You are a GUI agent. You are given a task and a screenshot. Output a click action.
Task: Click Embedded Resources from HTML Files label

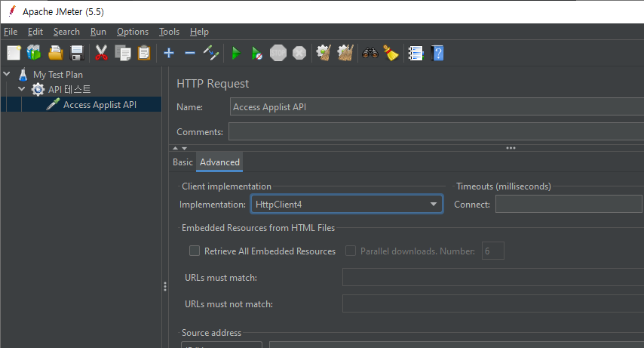[x=259, y=228]
